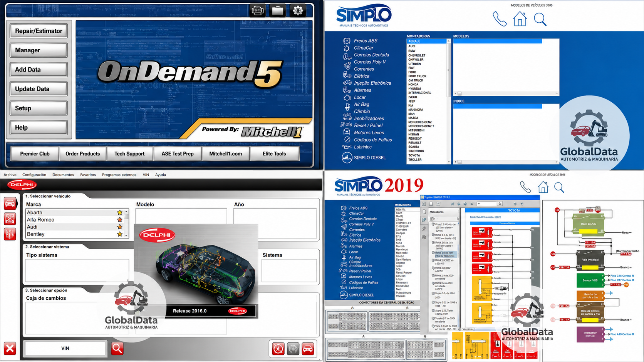
Task: Click the VIN scanner icon in OnDemand5 header
Action: (257, 10)
